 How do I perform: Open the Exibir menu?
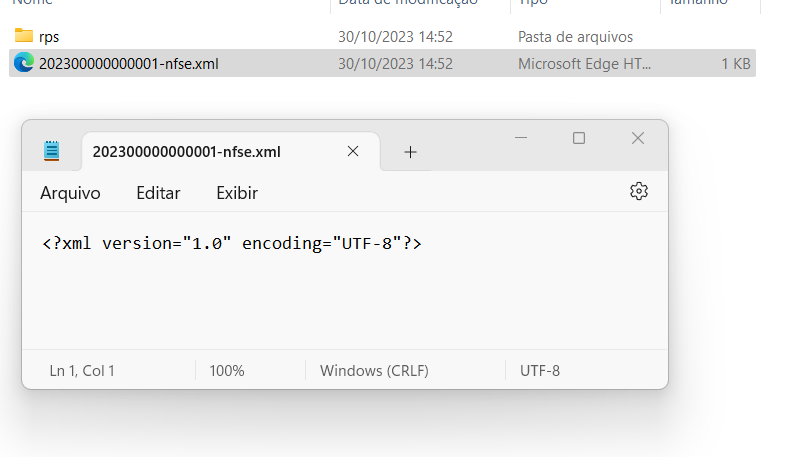(x=237, y=193)
